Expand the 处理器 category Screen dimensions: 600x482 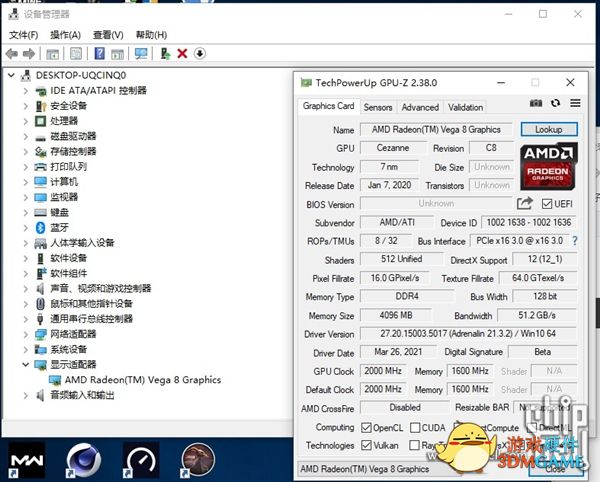26,121
